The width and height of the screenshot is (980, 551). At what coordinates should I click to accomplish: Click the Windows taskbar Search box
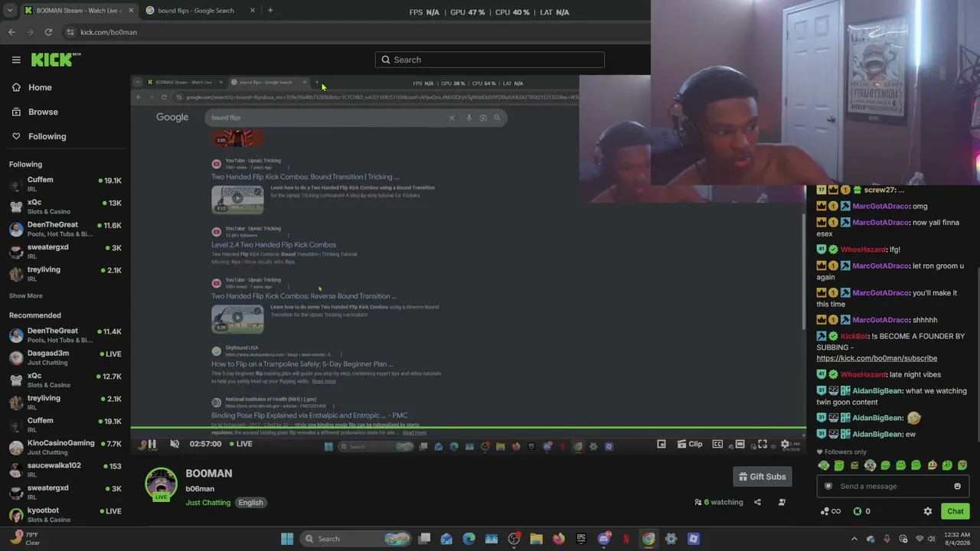pos(355,539)
